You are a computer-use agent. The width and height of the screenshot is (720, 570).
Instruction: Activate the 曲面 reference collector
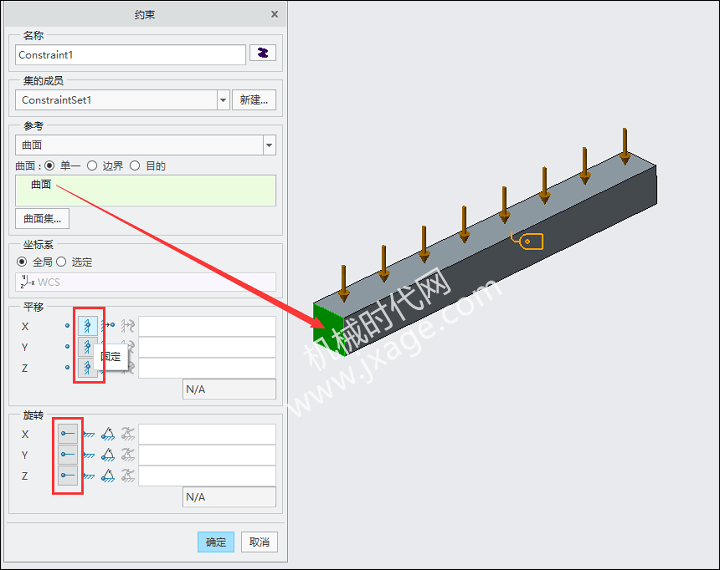[x=146, y=190]
